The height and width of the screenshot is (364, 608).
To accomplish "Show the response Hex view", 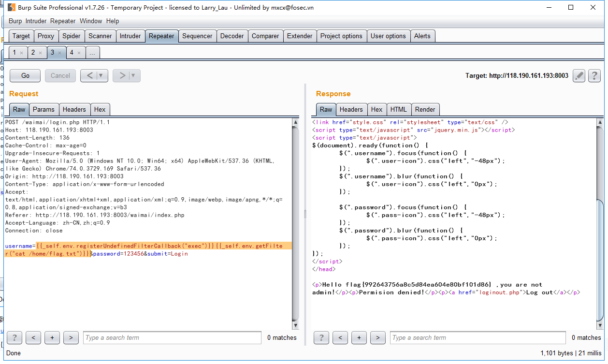I will click(x=377, y=109).
